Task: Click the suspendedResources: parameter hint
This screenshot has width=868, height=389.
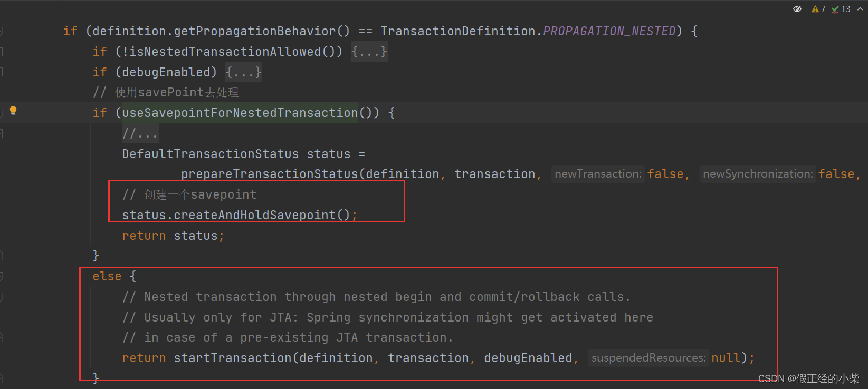Action: tap(648, 358)
